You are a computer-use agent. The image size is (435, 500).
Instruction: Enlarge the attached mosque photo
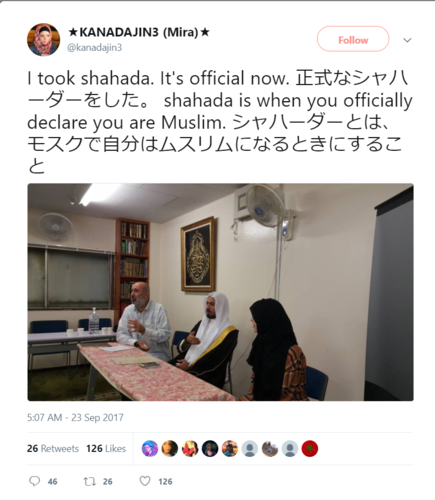pyautogui.click(x=220, y=292)
